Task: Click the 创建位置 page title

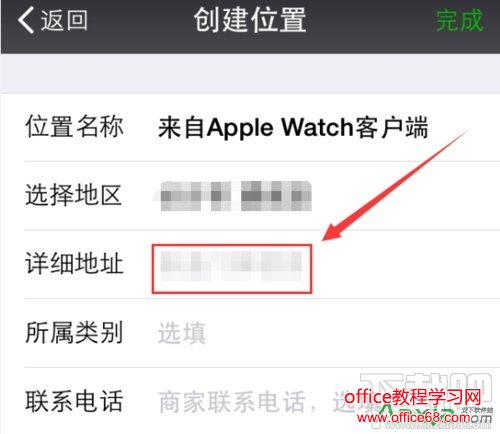Action: [250, 20]
